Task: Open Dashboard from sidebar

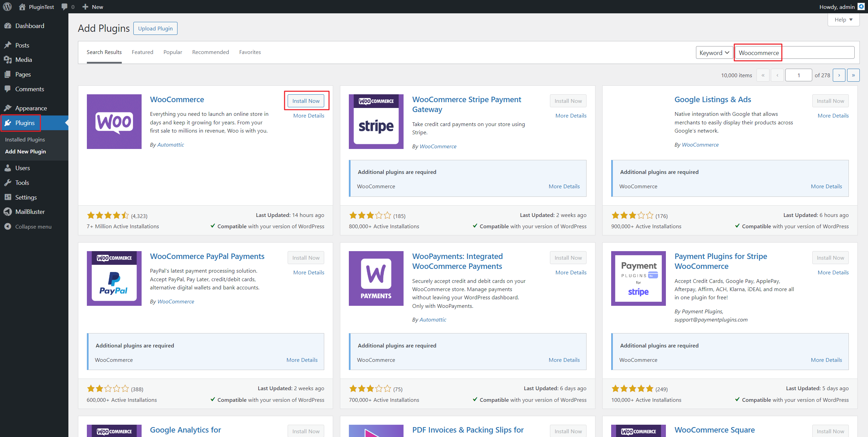Action: [x=29, y=26]
